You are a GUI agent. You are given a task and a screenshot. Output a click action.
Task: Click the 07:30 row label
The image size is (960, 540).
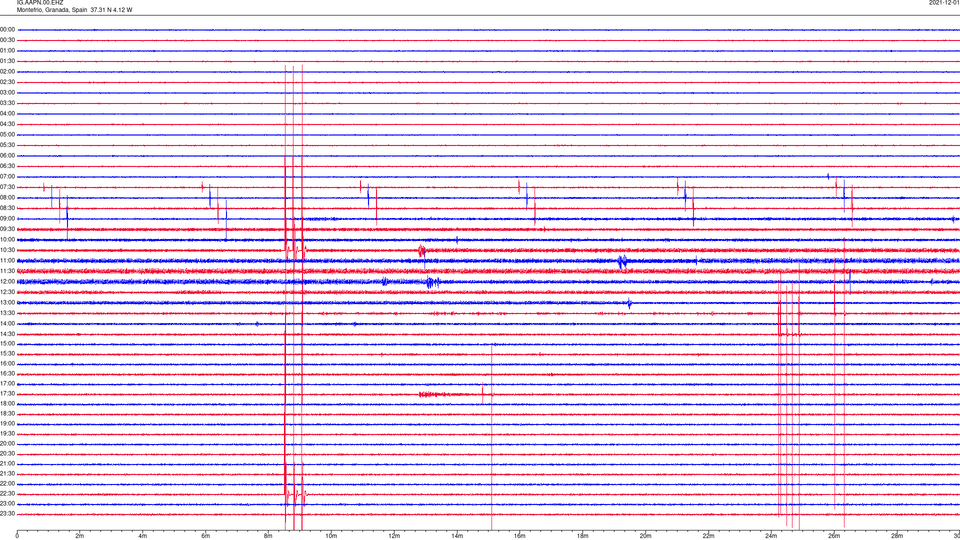(7, 187)
